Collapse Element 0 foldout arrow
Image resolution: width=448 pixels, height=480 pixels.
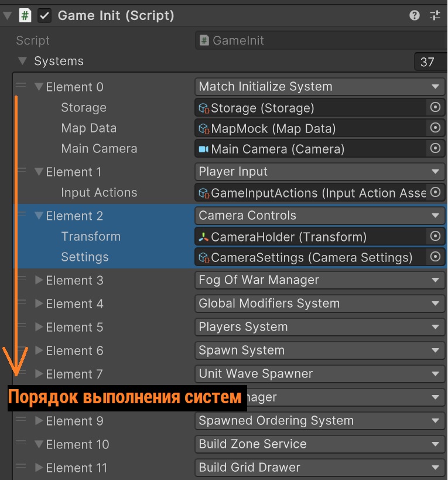(39, 87)
